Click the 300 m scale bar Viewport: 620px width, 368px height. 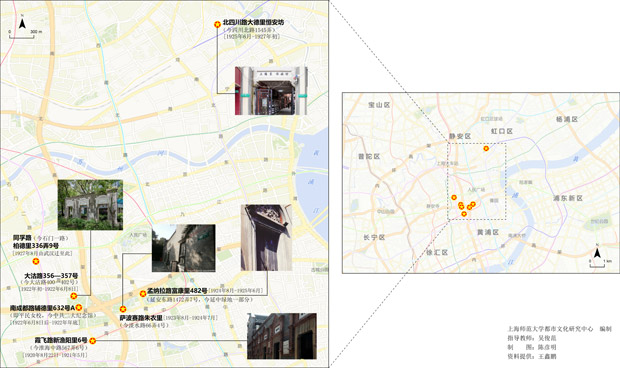click(22, 36)
